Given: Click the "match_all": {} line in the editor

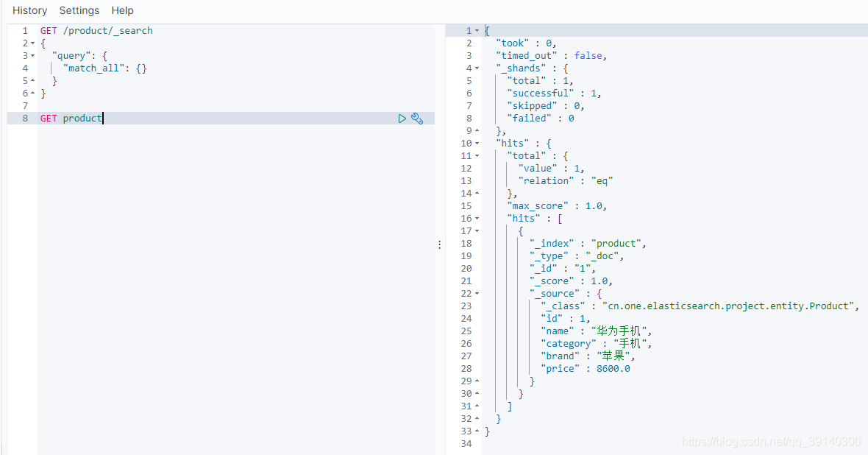Looking at the screenshot, I should (105, 68).
